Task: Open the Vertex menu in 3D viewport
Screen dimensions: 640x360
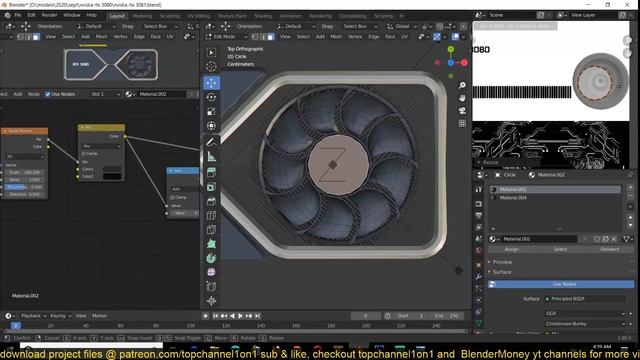Action: (355, 37)
